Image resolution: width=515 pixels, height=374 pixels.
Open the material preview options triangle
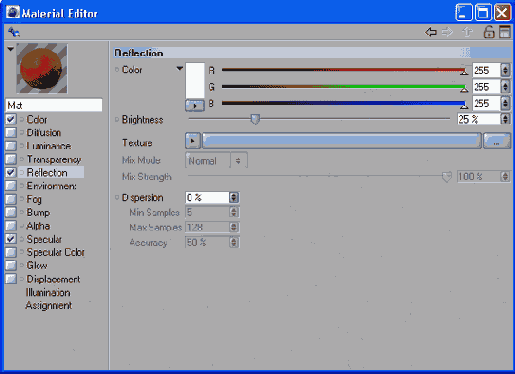click(x=11, y=49)
